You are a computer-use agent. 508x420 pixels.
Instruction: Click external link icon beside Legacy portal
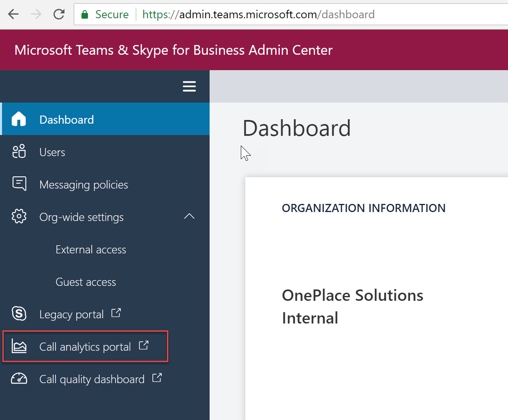(x=116, y=313)
